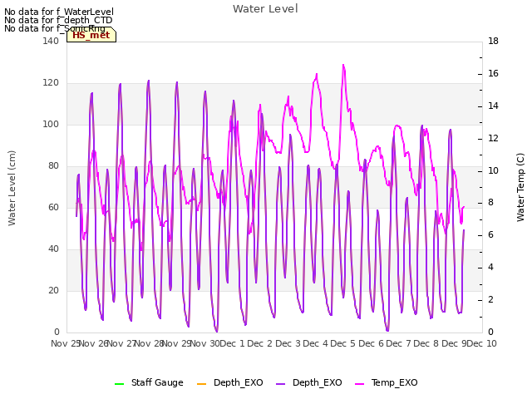
Task: Click the Dec 6 x-axis tick label
Action: coord(371,343)
